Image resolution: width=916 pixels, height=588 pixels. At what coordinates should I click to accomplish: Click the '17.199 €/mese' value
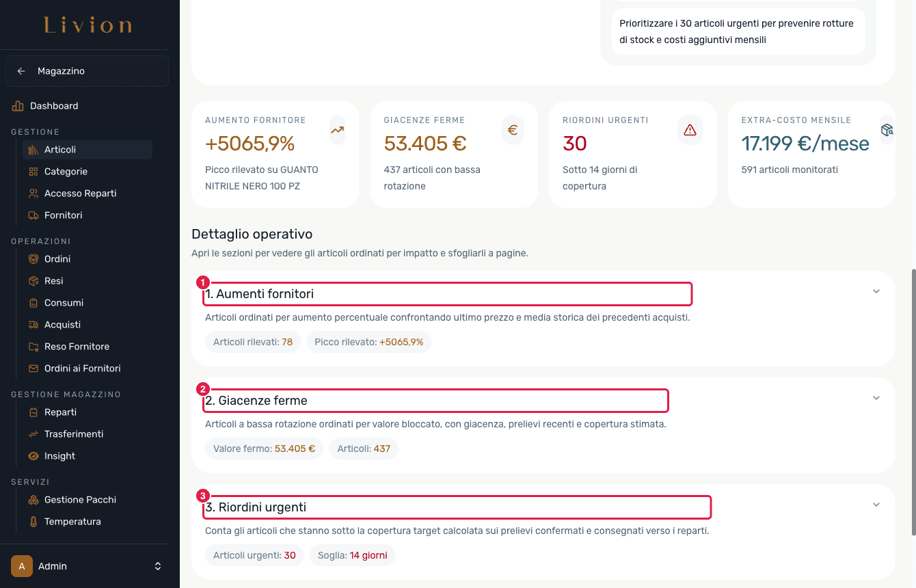(805, 144)
